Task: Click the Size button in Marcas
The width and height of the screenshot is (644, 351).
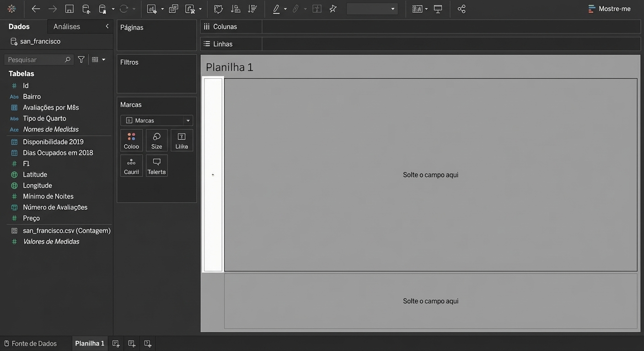Action: tap(156, 140)
